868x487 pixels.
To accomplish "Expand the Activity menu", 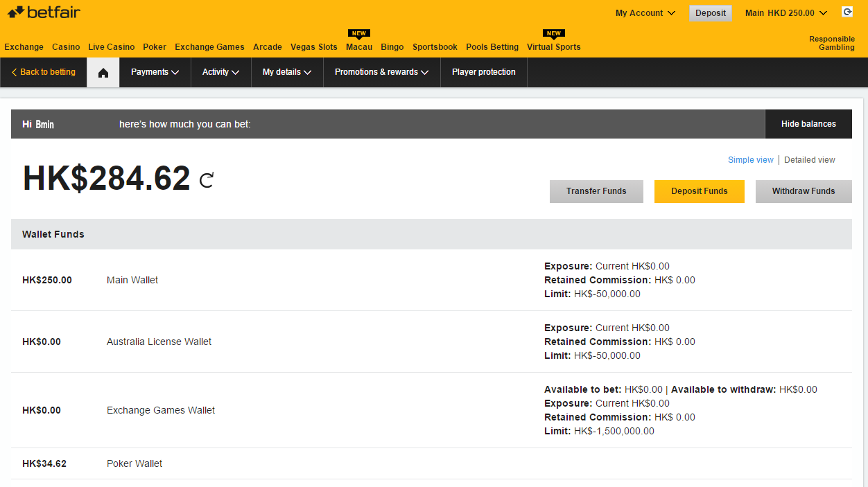I will pyautogui.click(x=221, y=72).
